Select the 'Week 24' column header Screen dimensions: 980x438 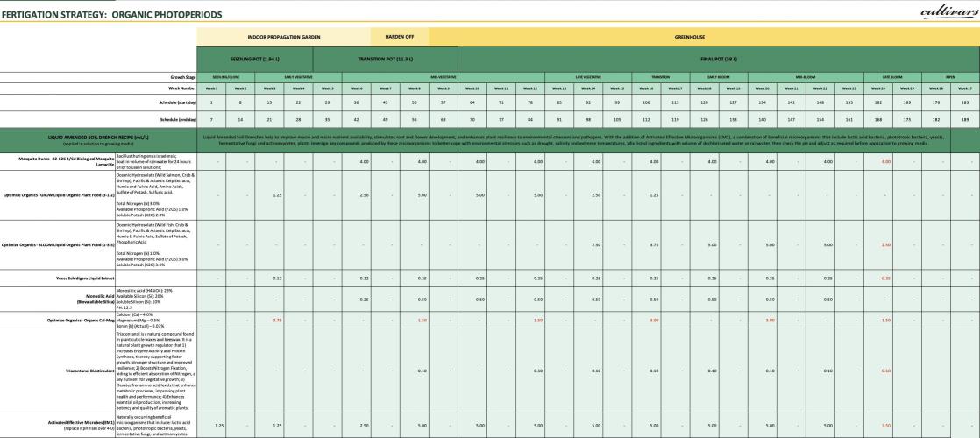click(878, 88)
